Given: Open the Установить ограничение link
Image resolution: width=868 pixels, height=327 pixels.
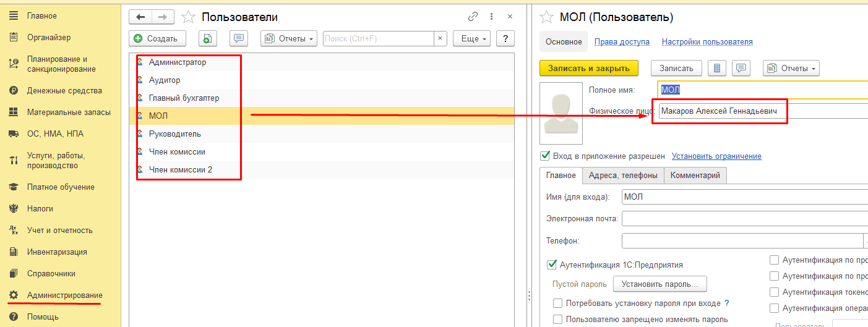Looking at the screenshot, I should [716, 156].
